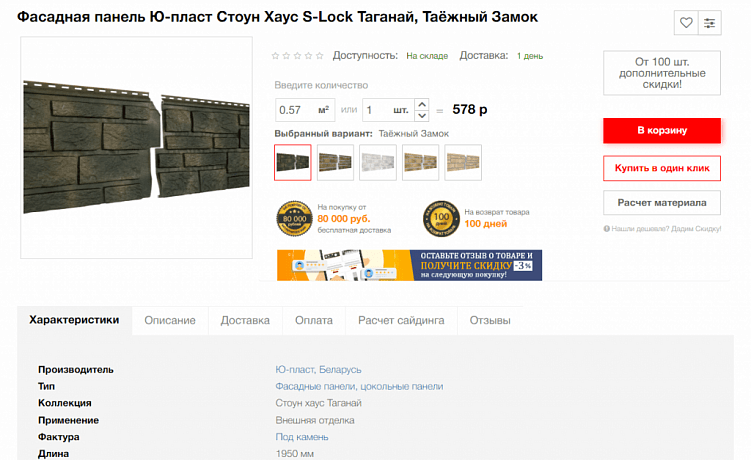Select the Таёжный Замок color variant

coord(293,162)
